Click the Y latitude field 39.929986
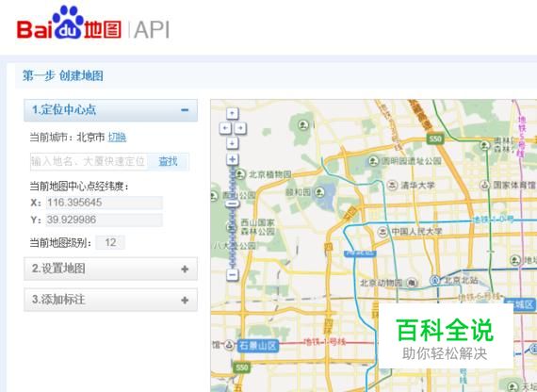Viewport: 537px width, 392px height. point(105,220)
